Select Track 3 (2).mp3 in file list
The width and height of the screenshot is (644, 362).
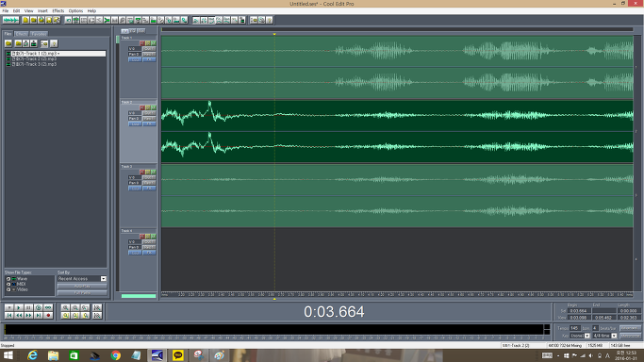(x=34, y=64)
